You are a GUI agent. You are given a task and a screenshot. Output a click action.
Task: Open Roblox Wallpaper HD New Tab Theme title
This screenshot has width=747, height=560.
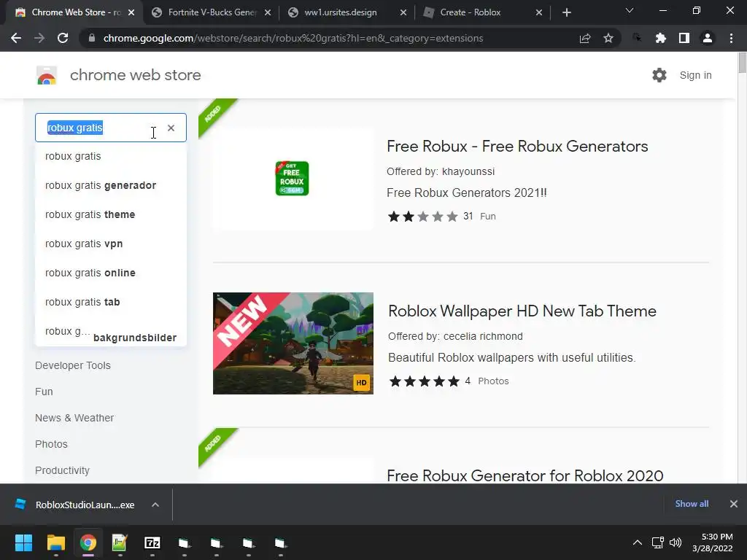pyautogui.click(x=522, y=311)
